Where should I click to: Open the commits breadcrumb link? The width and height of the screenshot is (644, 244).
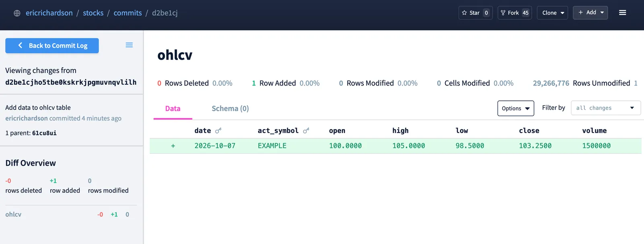pos(128,13)
